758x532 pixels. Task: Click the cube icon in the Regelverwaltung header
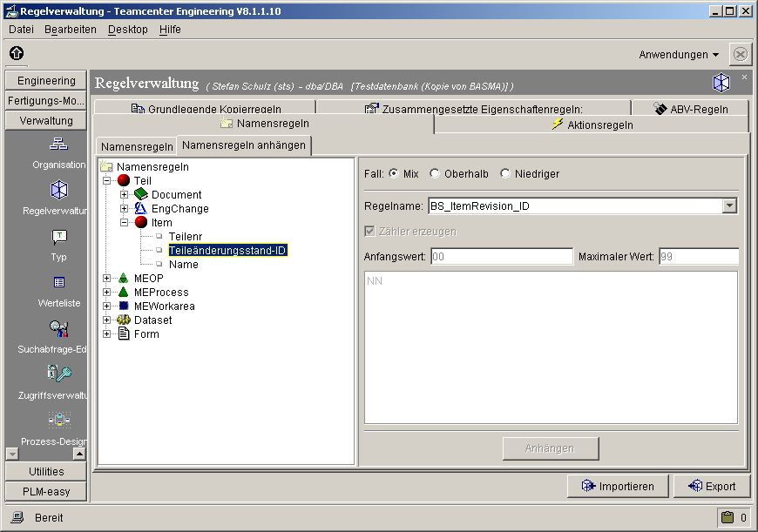coord(721,83)
